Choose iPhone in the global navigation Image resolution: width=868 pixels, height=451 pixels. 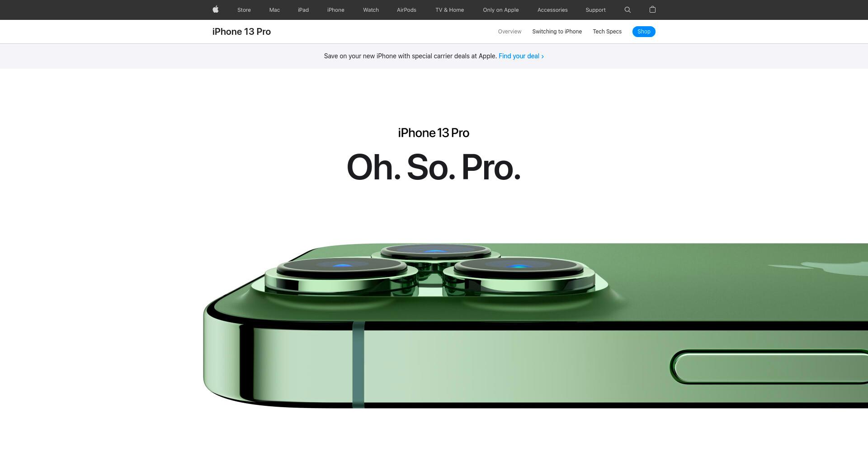(x=336, y=10)
